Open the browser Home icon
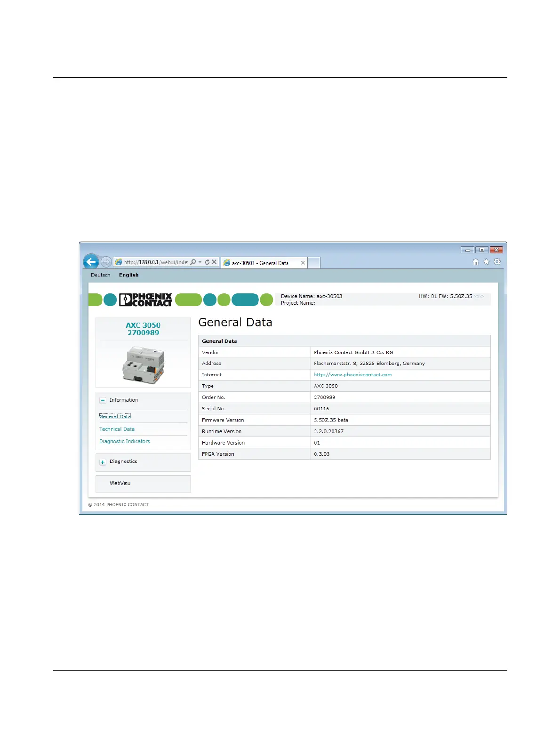 pos(475,262)
